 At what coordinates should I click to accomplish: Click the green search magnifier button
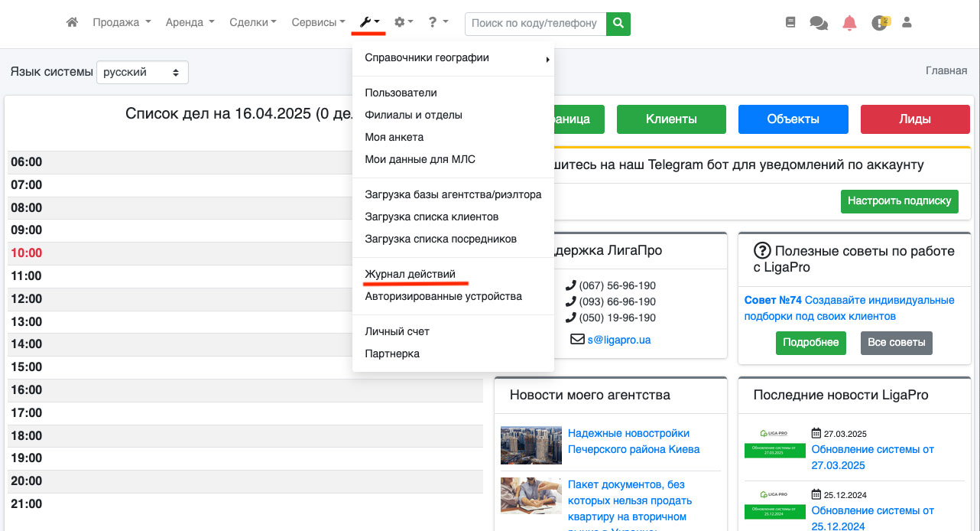coord(618,23)
